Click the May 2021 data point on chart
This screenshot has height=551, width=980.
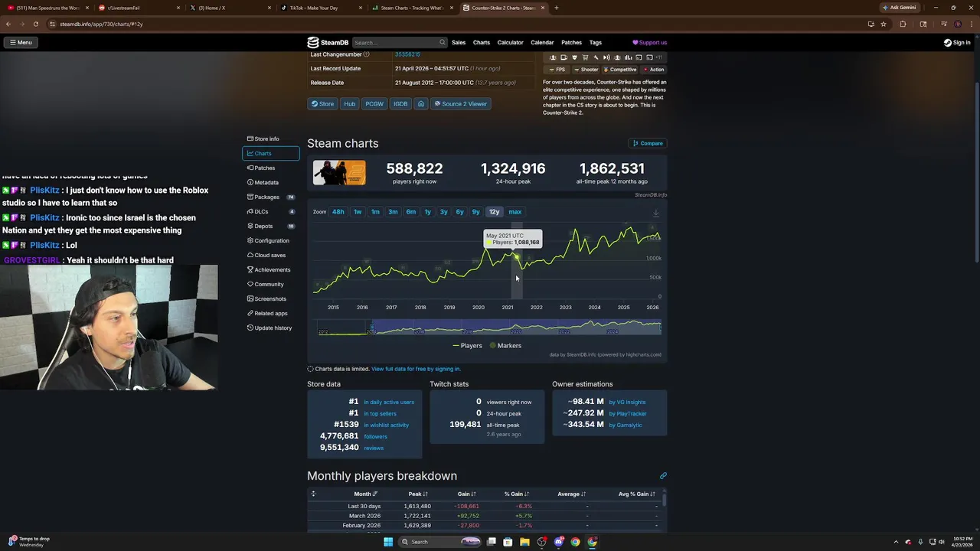517,258
